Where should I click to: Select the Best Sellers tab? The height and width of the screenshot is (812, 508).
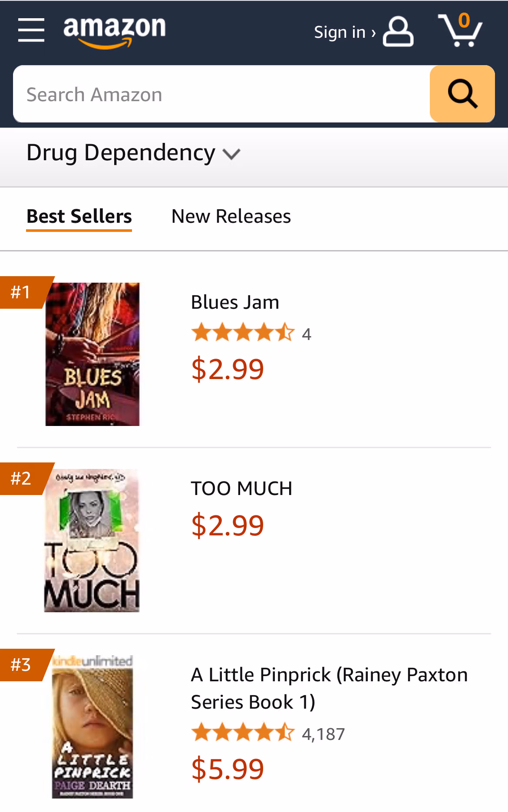pyautogui.click(x=79, y=216)
